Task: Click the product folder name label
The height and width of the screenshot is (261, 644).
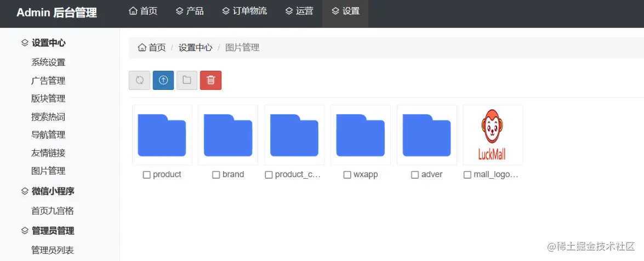Action: (167, 174)
